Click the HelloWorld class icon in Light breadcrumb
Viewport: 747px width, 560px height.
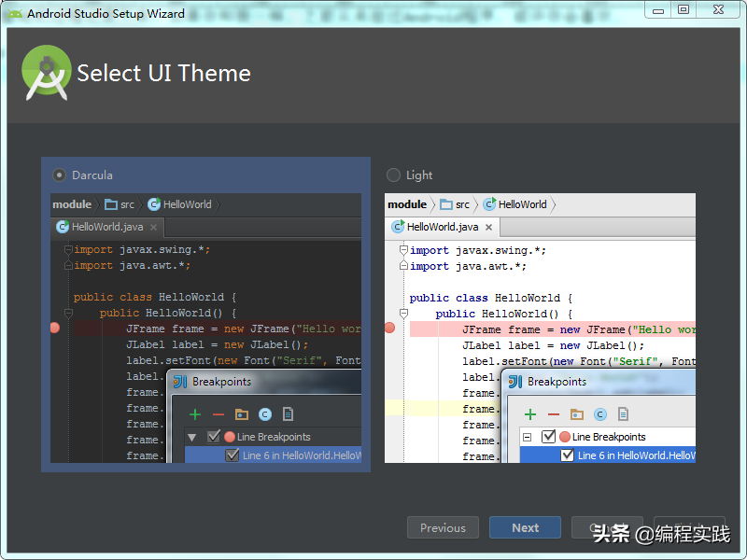tap(489, 204)
